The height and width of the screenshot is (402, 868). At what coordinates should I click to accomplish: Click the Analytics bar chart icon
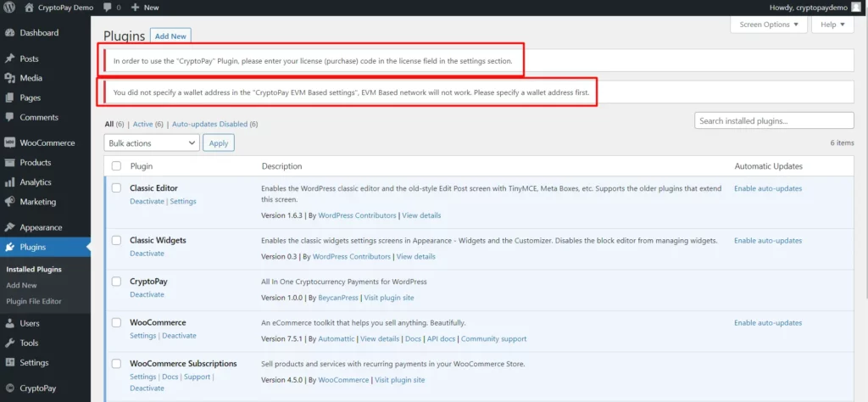[x=9, y=182]
